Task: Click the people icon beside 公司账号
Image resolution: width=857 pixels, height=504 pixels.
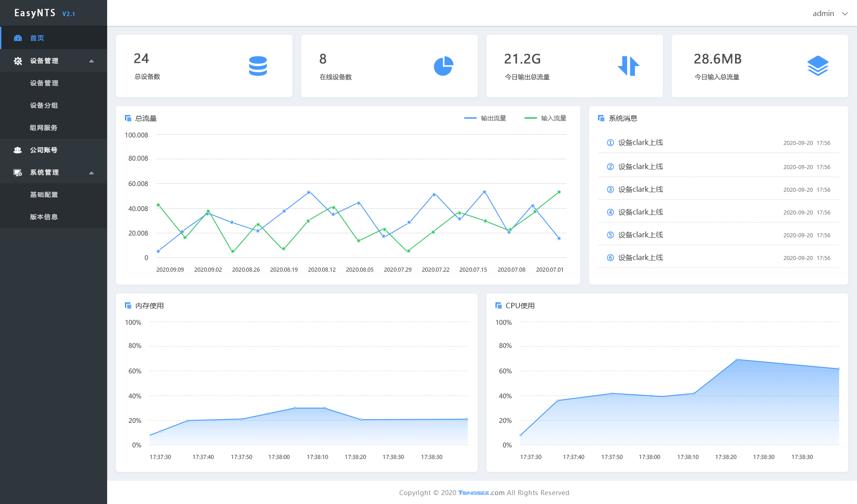Action: 18,150
